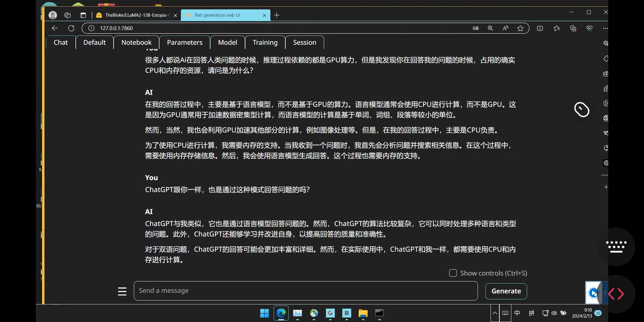Open the Collections toolbar icon
The height and width of the screenshot is (322, 644).
point(573,28)
